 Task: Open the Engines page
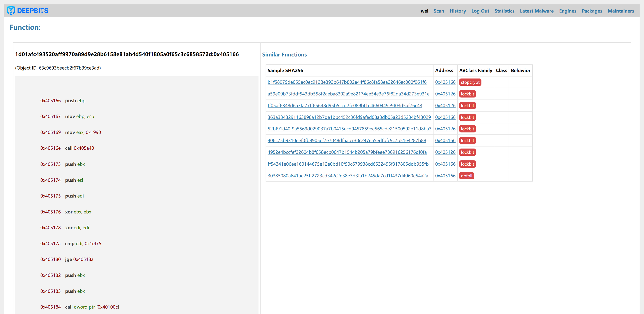click(x=567, y=11)
